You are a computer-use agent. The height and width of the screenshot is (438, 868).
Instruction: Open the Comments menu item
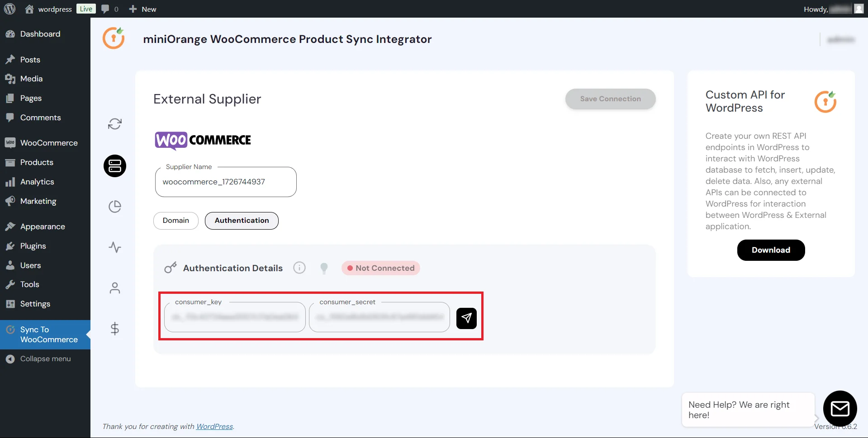[x=45, y=118]
